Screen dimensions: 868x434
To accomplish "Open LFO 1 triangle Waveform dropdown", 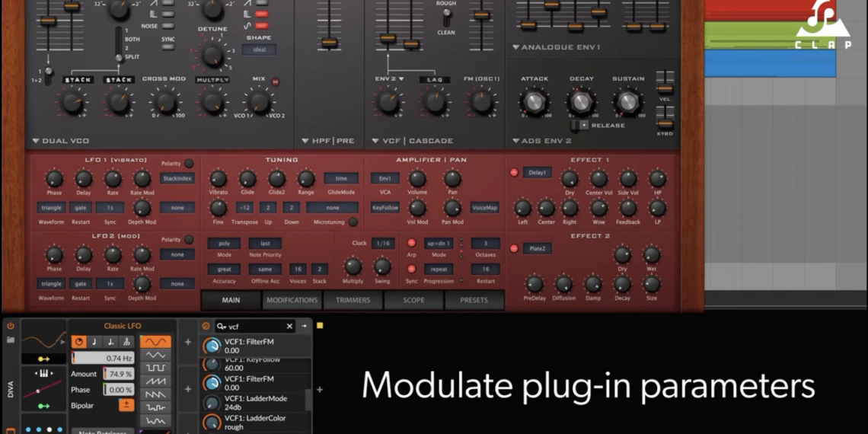I will (x=51, y=208).
